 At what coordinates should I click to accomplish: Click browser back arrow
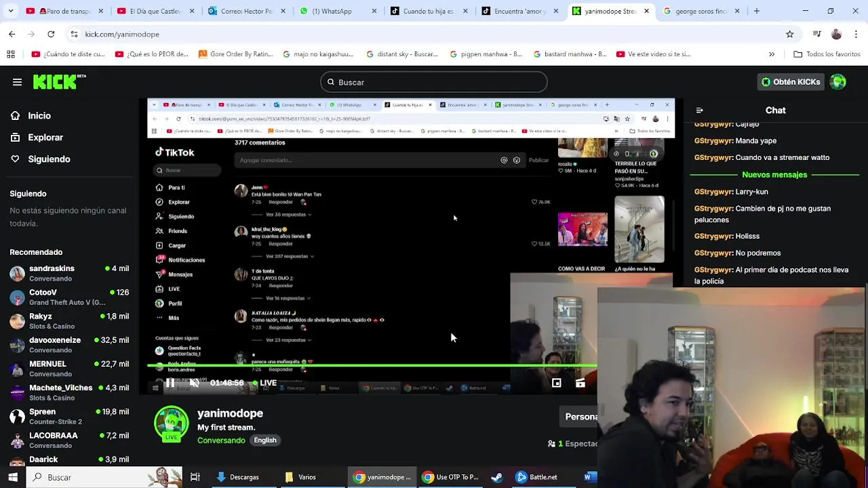click(12, 34)
